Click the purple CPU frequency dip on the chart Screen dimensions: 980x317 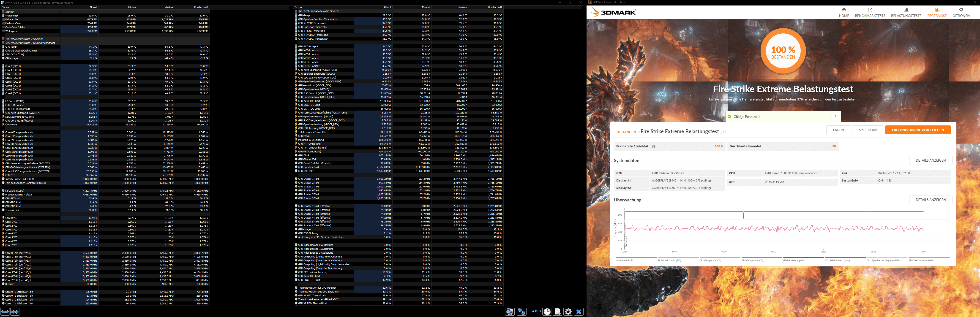coord(743,215)
